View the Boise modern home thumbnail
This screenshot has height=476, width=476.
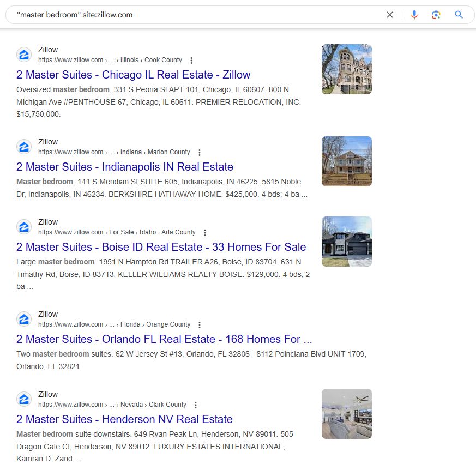[347, 242]
